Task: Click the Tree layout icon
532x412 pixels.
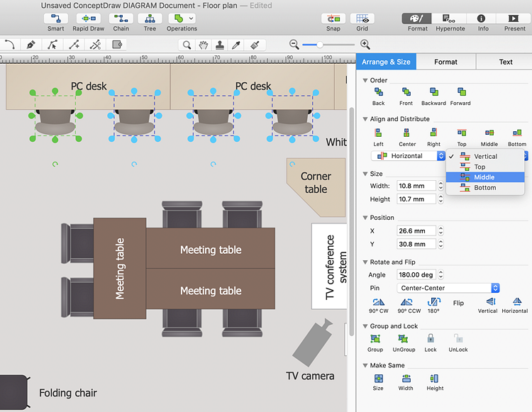Action: coord(150,18)
